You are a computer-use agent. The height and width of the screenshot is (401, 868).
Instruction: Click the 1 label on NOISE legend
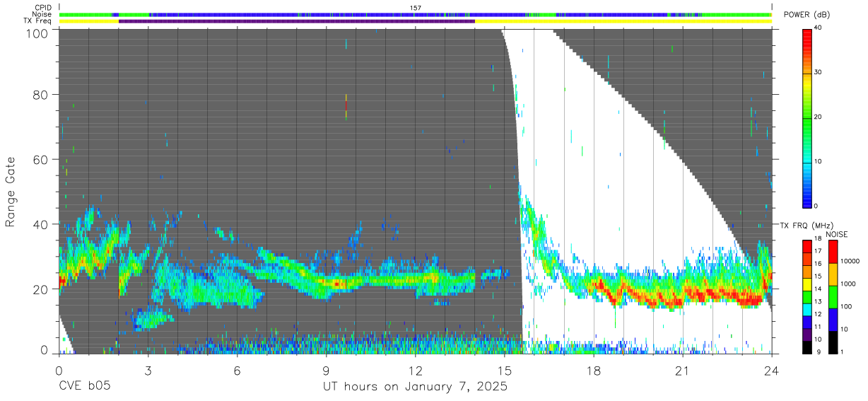(x=843, y=351)
